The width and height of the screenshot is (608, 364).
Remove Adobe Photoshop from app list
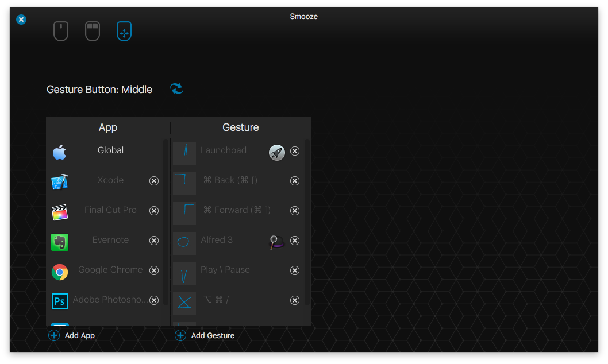click(154, 300)
